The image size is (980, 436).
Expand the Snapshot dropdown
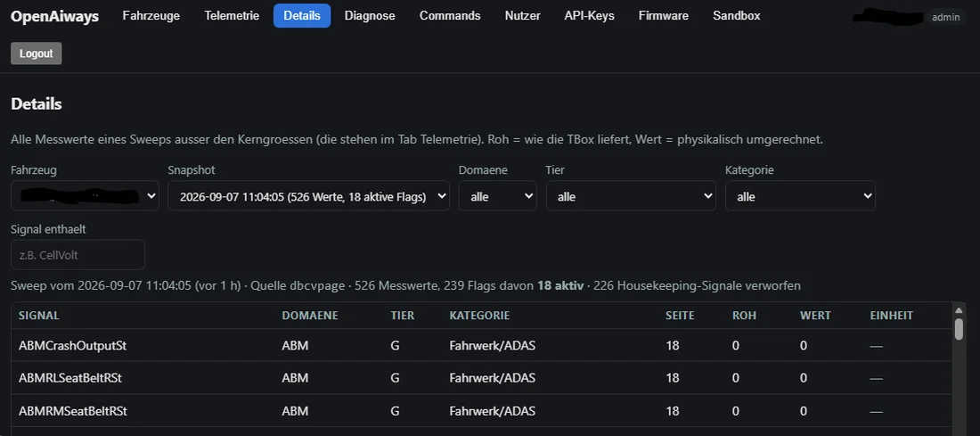(x=309, y=196)
